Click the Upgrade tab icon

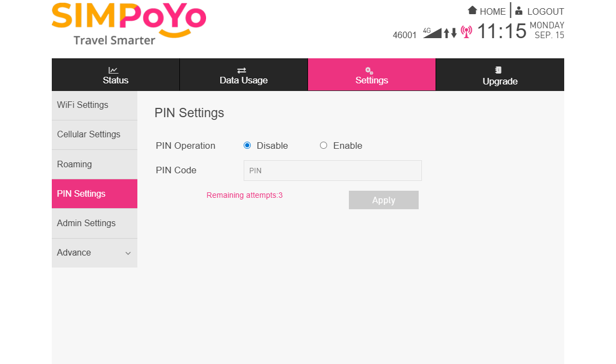[498, 70]
